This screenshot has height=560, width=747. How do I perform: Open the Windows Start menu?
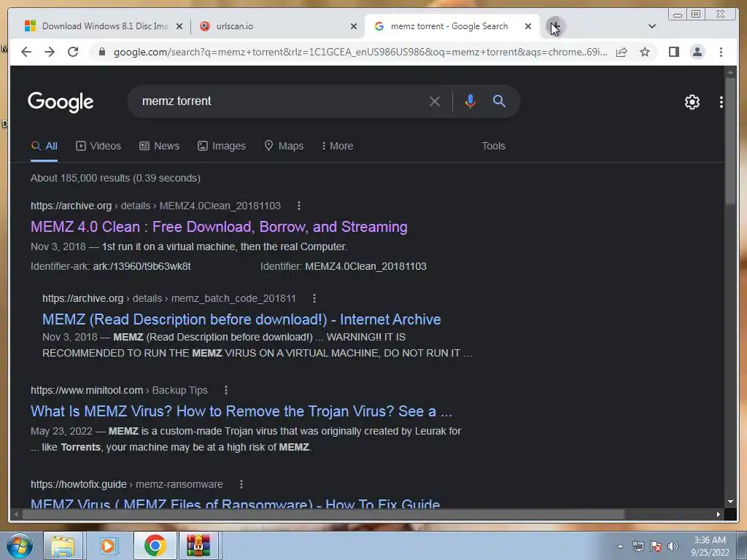19,545
